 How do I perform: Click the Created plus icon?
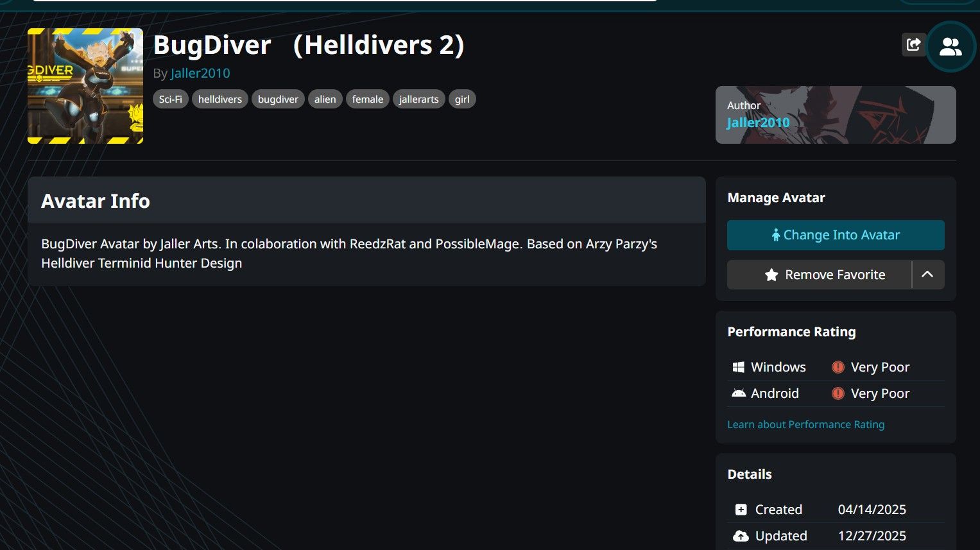tap(741, 510)
